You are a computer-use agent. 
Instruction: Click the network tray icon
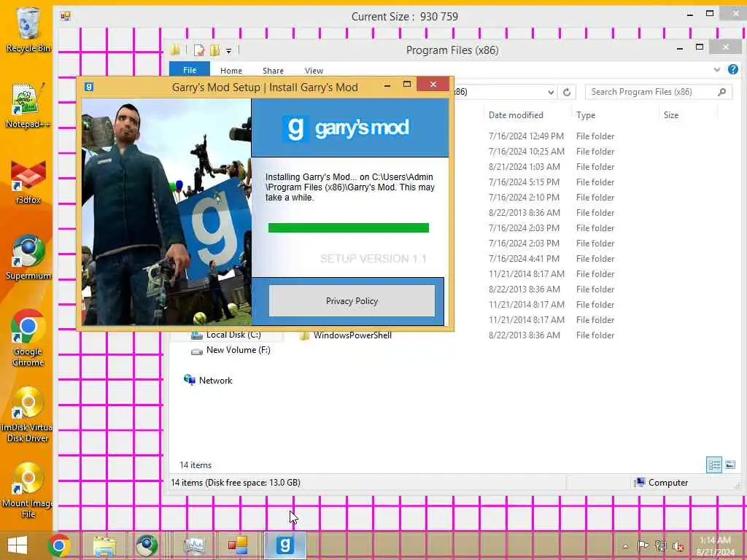tap(660, 545)
